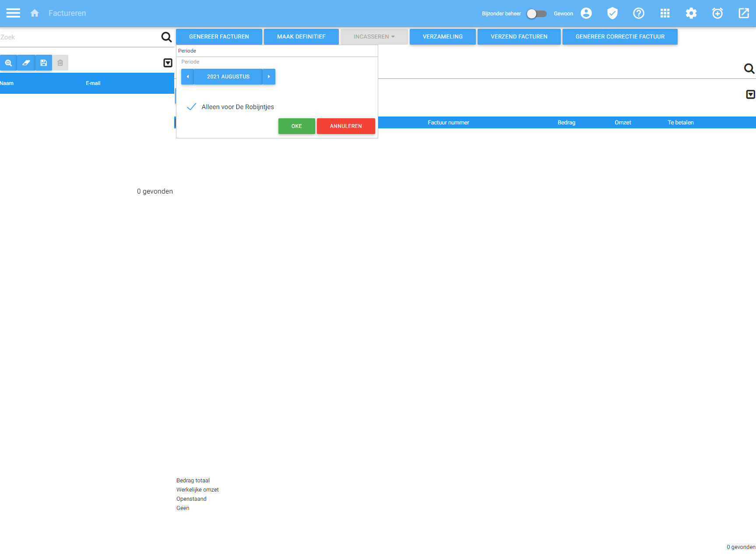This screenshot has height=559, width=756.
Task: Open the hamburger navigation menu
Action: [x=13, y=13]
